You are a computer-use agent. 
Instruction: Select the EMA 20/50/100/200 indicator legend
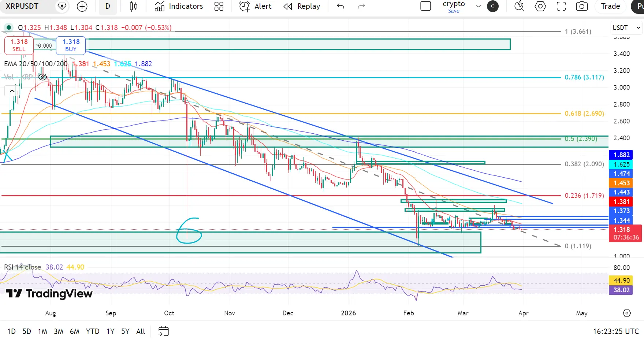pos(36,64)
